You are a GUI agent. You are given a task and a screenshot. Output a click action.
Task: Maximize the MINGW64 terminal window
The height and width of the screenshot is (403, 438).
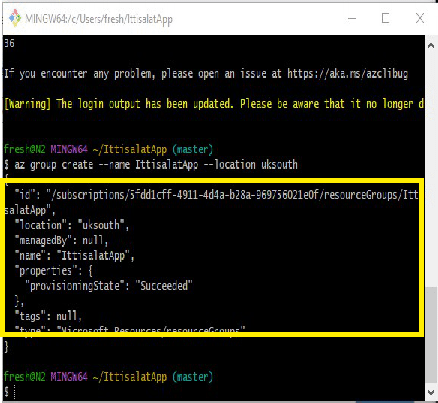click(x=386, y=18)
